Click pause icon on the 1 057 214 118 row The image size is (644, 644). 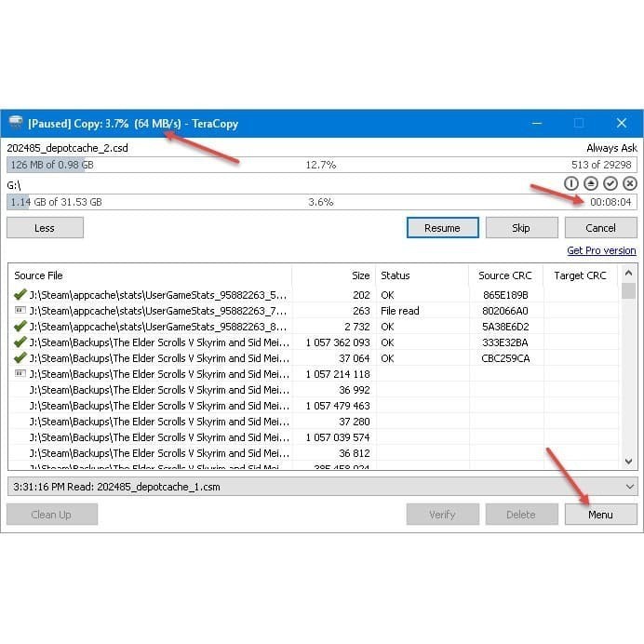click(20, 373)
